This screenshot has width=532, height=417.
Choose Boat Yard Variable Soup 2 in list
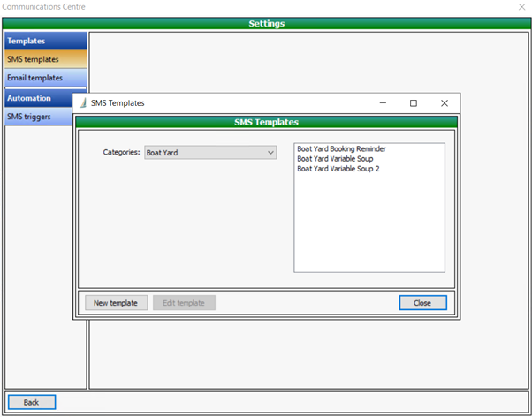point(338,169)
